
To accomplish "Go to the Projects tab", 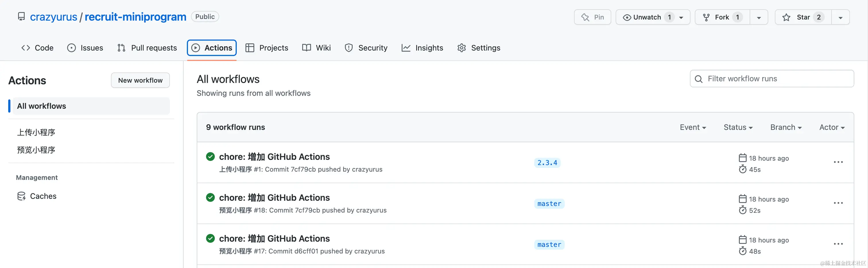I will [267, 48].
